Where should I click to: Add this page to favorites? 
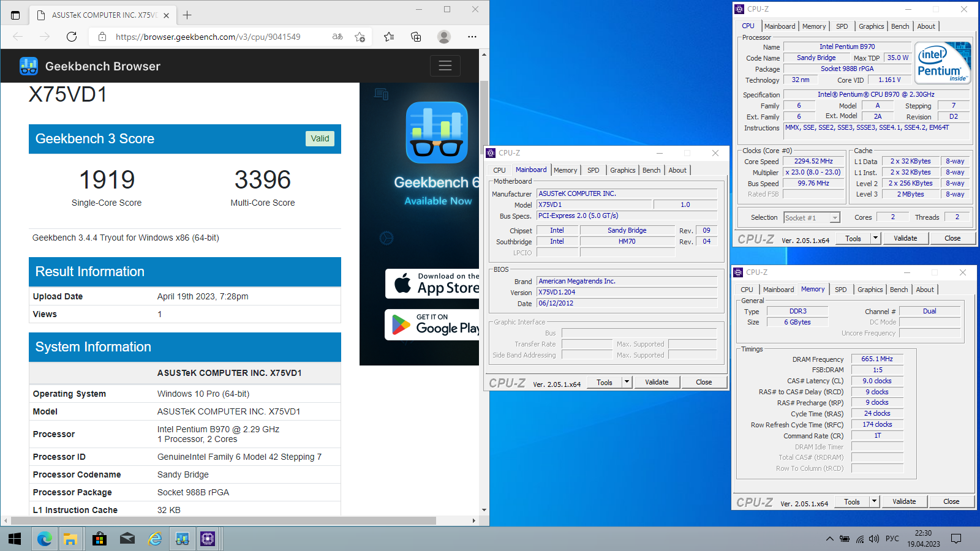coord(360,37)
